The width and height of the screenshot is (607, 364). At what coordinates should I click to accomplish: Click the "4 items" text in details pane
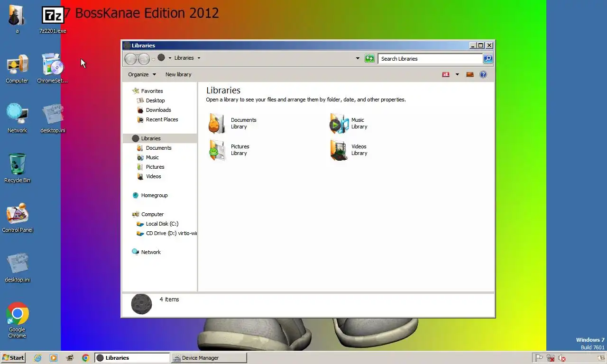[x=169, y=299]
